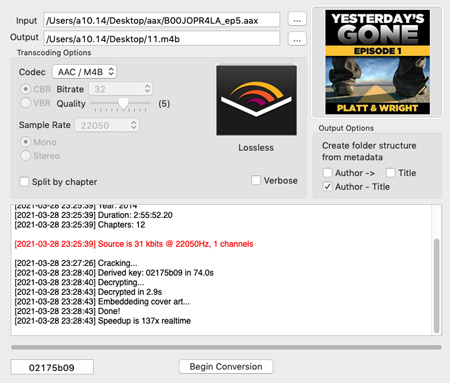The height and width of the screenshot is (383, 450).
Task: Click the conversion progress bar
Action: pyautogui.click(x=226, y=347)
